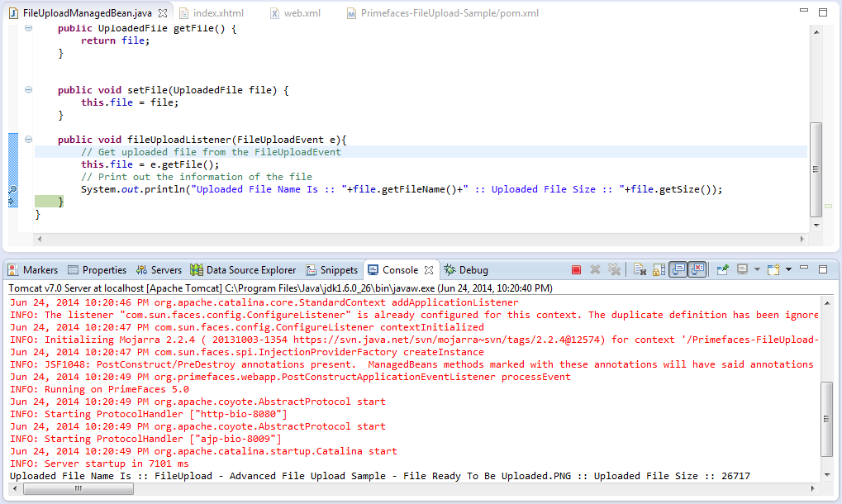Pin the console view
842x504 pixels.
722,270
